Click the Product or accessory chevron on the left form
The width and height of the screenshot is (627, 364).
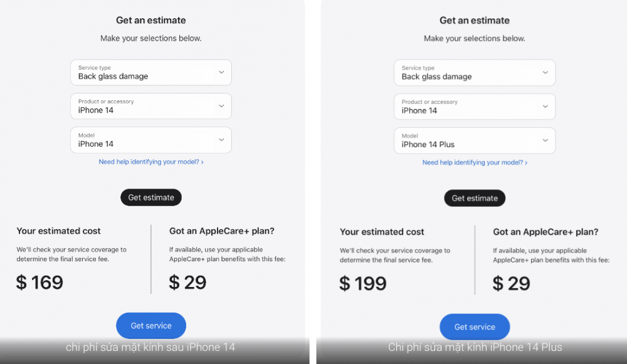point(221,106)
